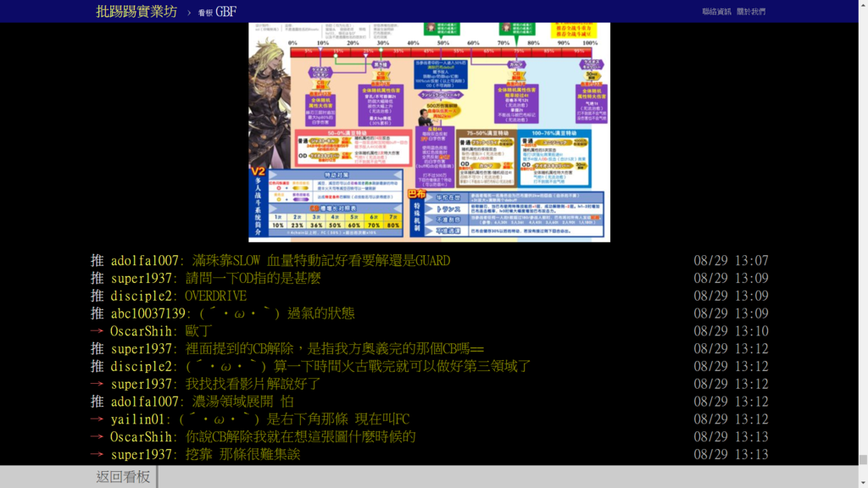Select the comment starting with 裡面提到的CB解除
The width and height of the screenshot is (868, 488).
335,349
